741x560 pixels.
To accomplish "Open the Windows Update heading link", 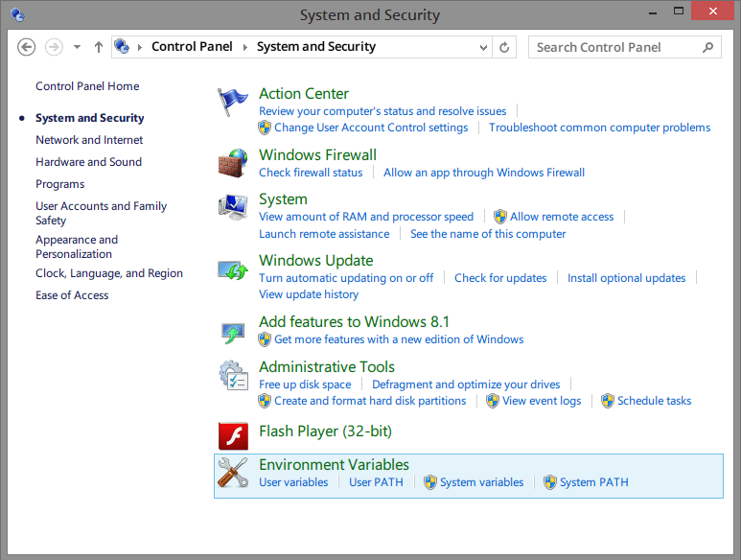I will (x=315, y=261).
